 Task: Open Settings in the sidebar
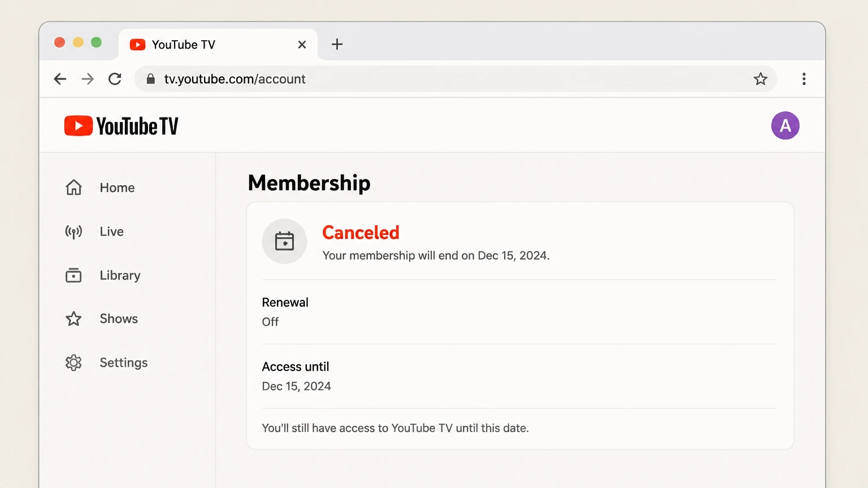click(x=123, y=363)
